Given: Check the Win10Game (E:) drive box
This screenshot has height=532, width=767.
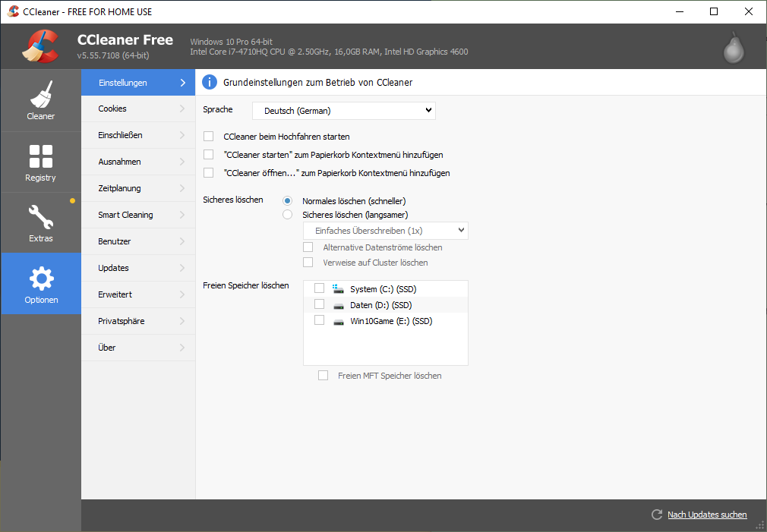Looking at the screenshot, I should [x=319, y=320].
